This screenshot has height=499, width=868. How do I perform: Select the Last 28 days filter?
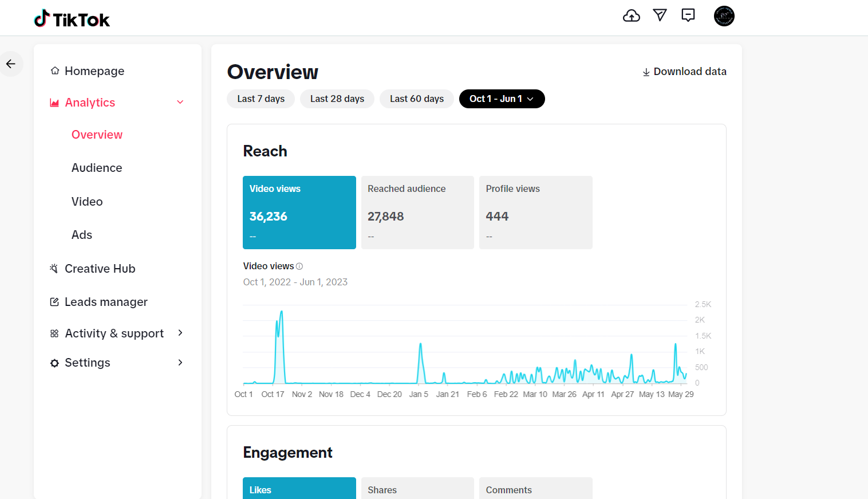click(337, 99)
